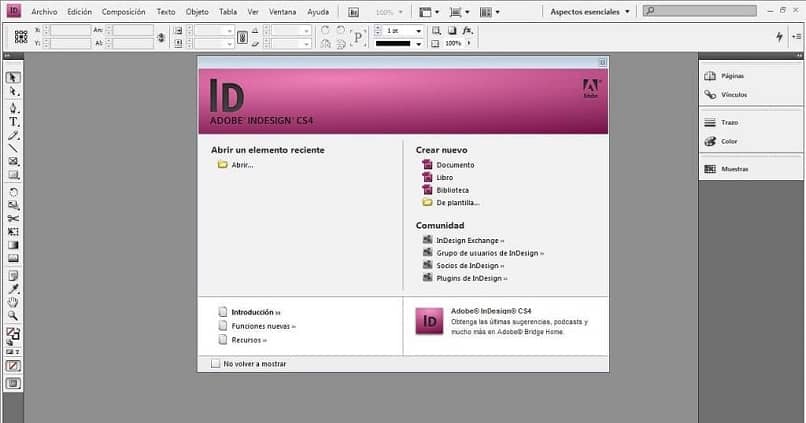
Task: Select the Gradient Swatch tool
Action: coord(13,245)
